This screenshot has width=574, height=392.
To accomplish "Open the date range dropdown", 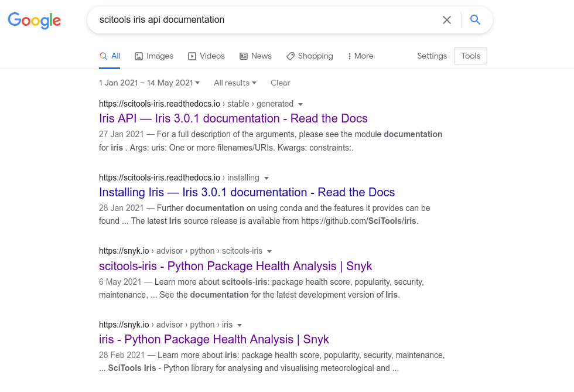I will tap(149, 83).
